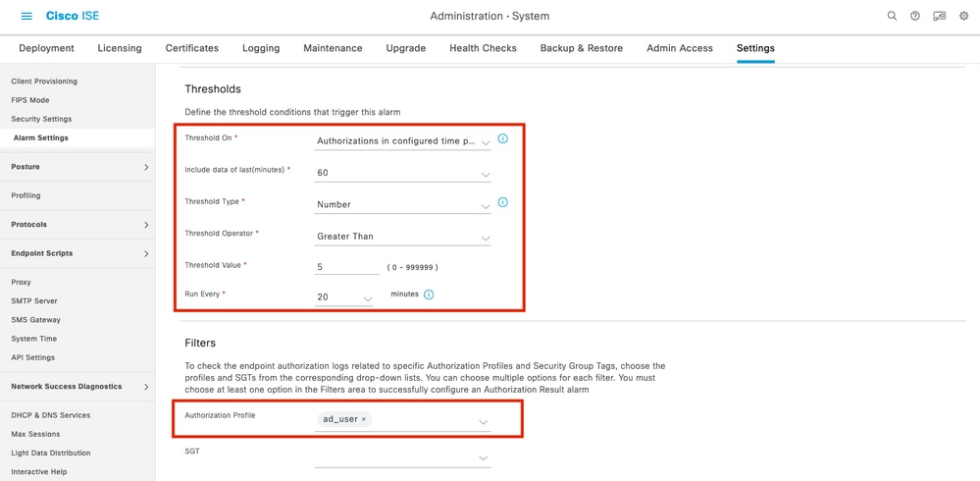Open Proxy settings in sidebar
Viewport: 980px width, 481px height.
click(21, 282)
